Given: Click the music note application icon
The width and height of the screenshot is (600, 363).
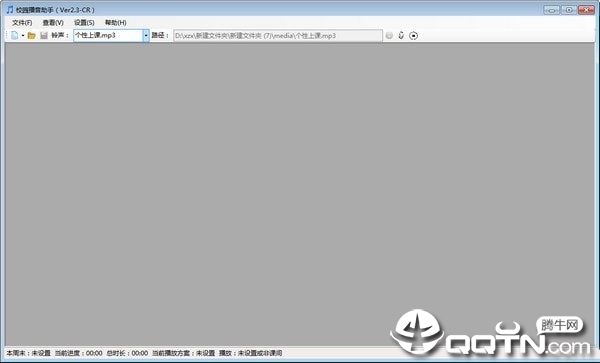Looking at the screenshot, I should [x=10, y=10].
